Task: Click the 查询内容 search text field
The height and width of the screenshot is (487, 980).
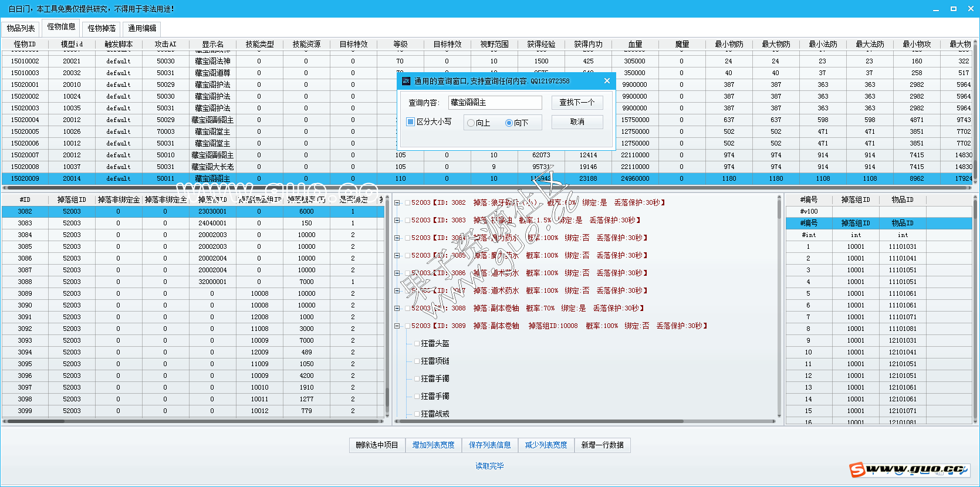Action: (x=495, y=103)
